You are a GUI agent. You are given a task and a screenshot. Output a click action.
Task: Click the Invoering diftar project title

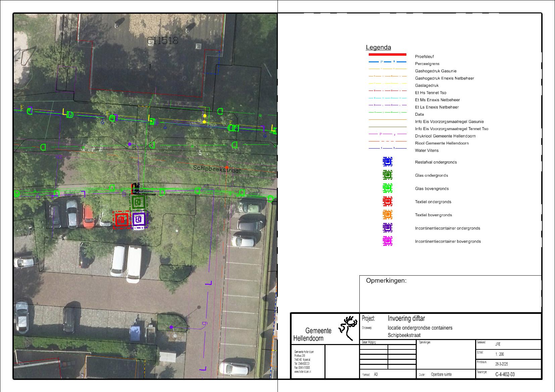pyautogui.click(x=406, y=318)
